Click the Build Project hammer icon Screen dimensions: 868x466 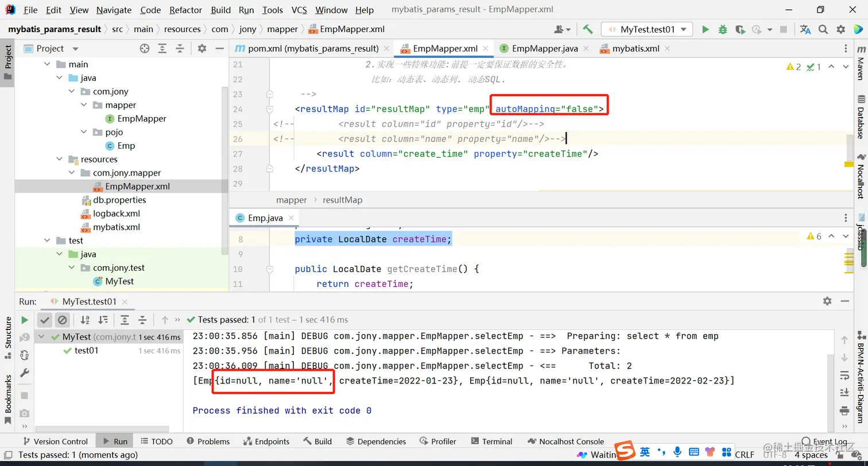click(x=587, y=29)
